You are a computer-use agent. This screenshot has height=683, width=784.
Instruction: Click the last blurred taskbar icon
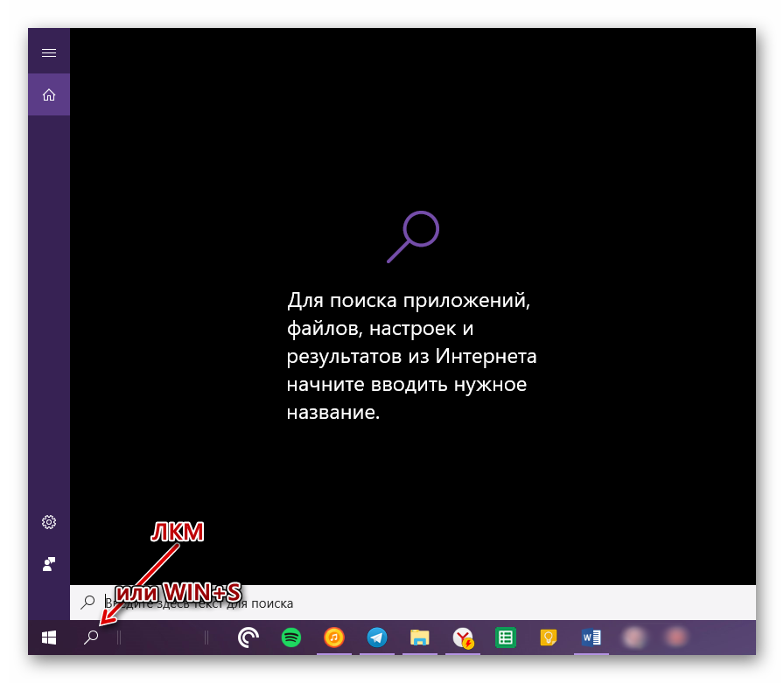pos(675,638)
